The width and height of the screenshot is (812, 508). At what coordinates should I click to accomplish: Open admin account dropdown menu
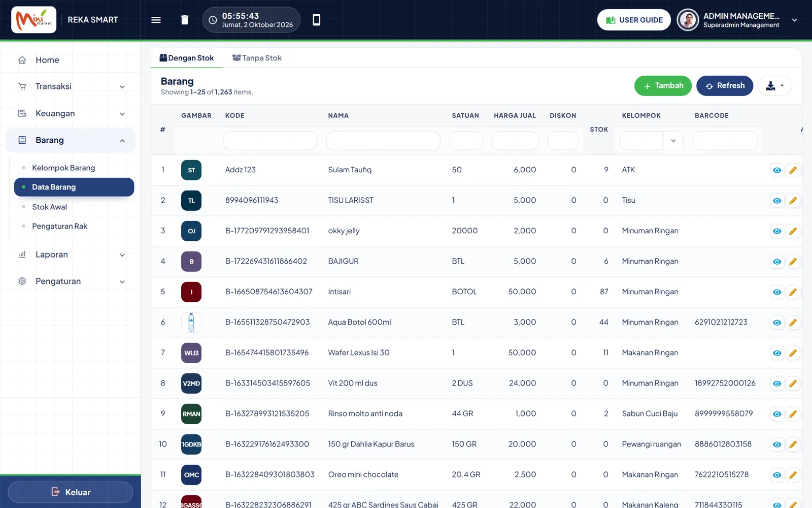point(794,20)
